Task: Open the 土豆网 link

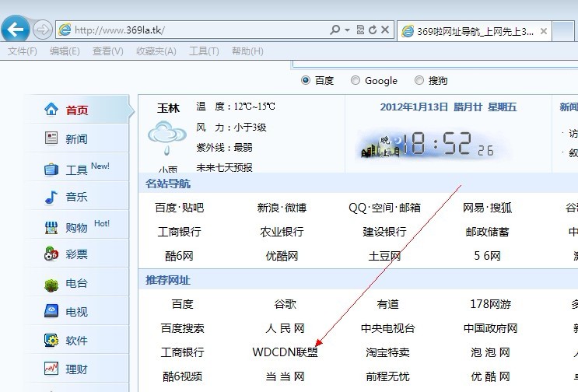Action: [384, 256]
